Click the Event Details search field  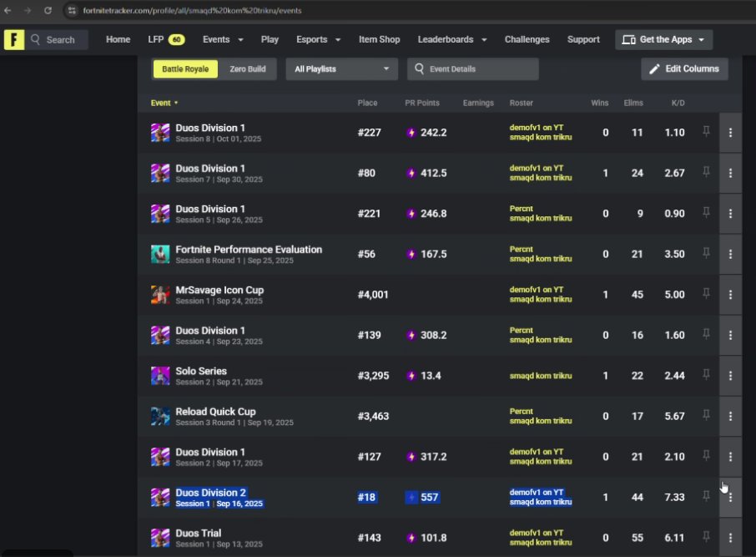coord(472,69)
